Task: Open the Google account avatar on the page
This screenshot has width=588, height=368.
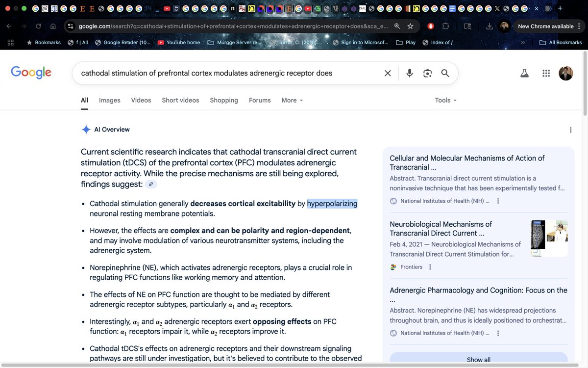Action: (x=566, y=73)
